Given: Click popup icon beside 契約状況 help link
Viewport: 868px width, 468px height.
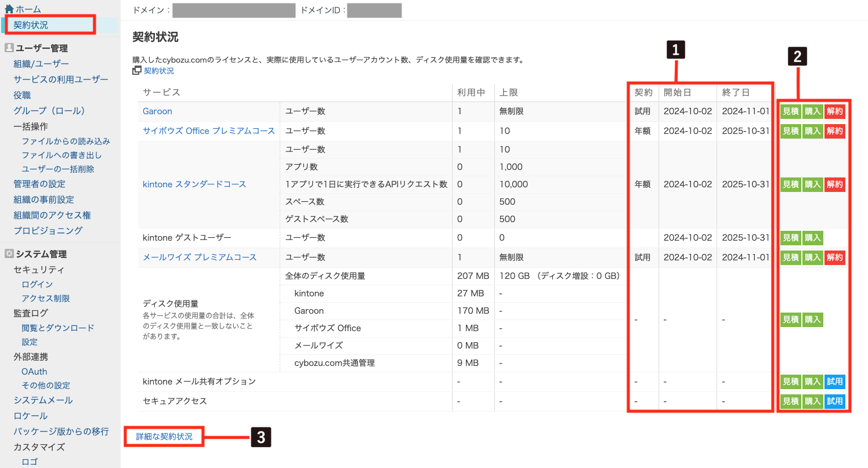Looking at the screenshot, I should pos(137,71).
